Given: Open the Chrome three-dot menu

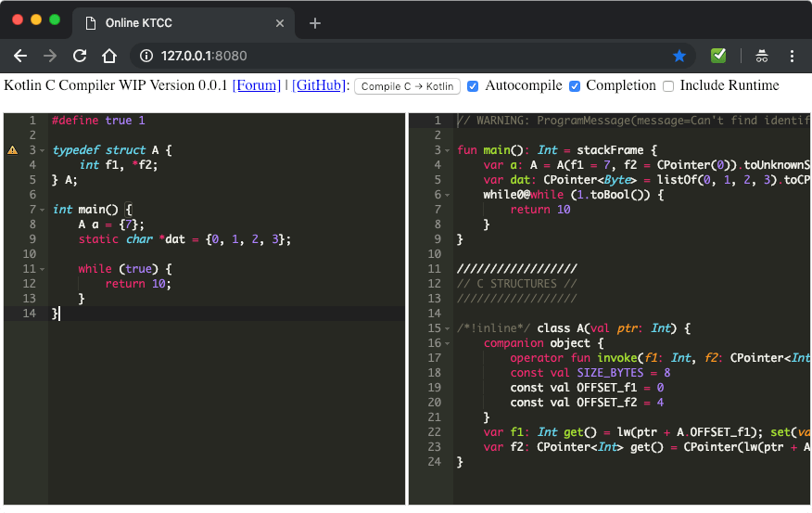Looking at the screenshot, I should coord(792,56).
